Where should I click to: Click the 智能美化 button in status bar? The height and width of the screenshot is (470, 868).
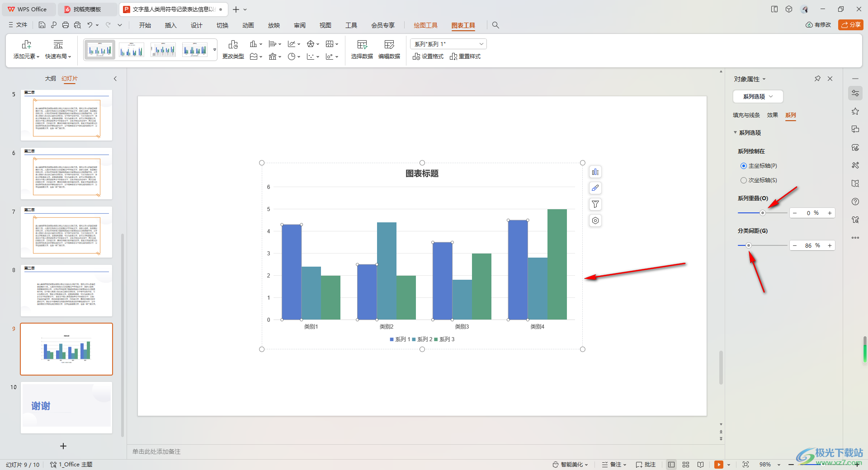point(570,465)
